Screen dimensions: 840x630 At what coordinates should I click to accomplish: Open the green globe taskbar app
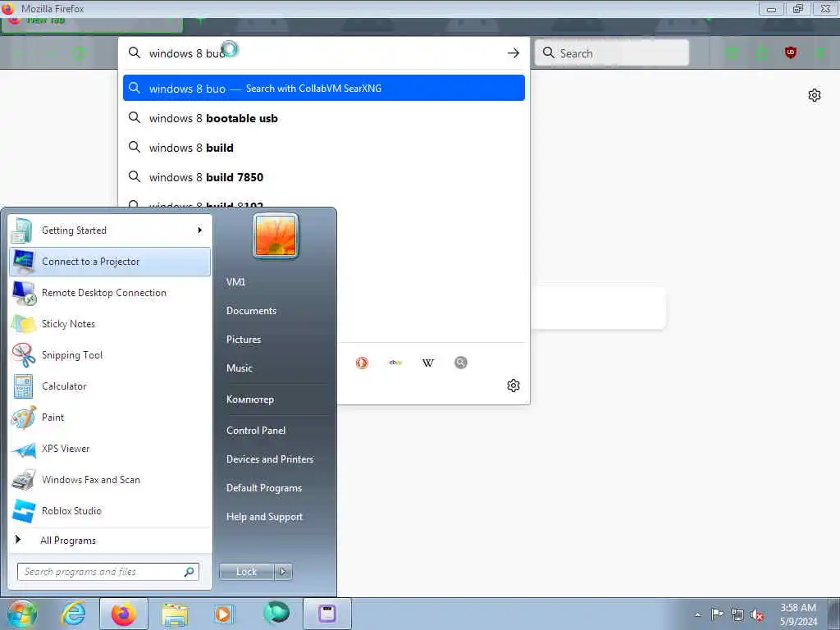[276, 613]
